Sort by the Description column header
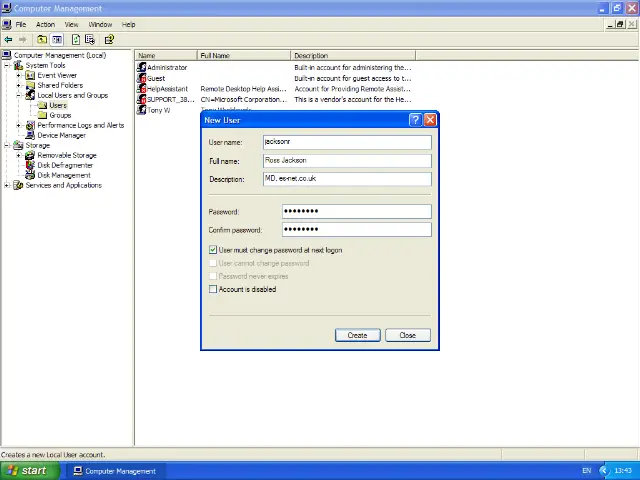 (353, 56)
